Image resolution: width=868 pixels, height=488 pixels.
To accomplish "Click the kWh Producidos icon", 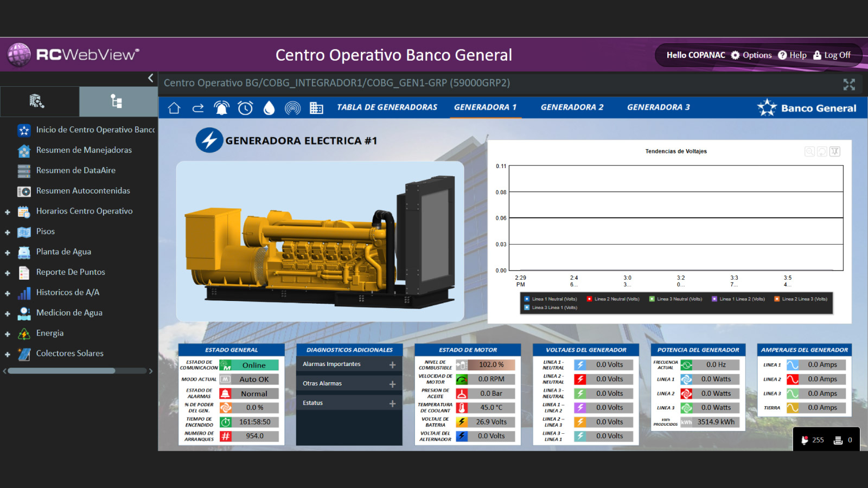I will [x=686, y=422].
